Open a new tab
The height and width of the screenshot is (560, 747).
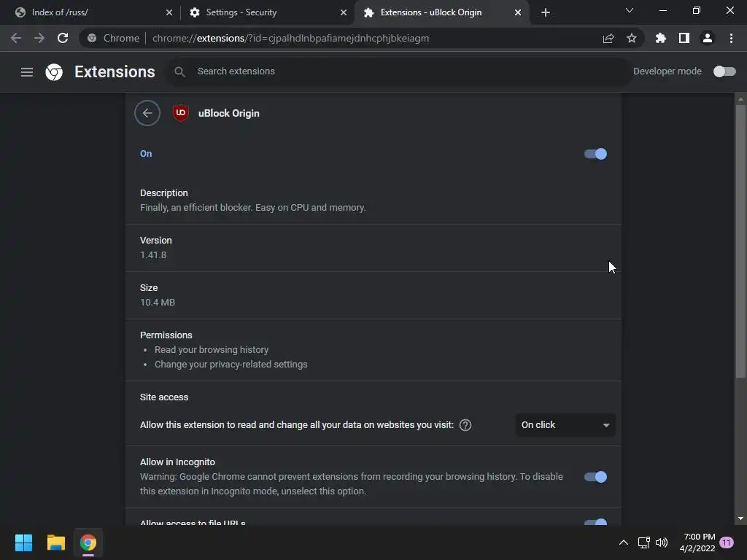click(546, 12)
